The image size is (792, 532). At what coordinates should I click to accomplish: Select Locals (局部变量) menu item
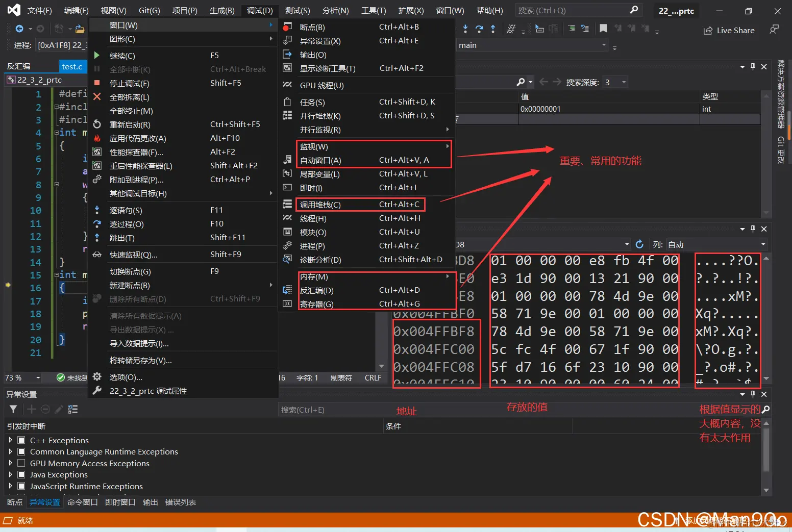(366, 174)
